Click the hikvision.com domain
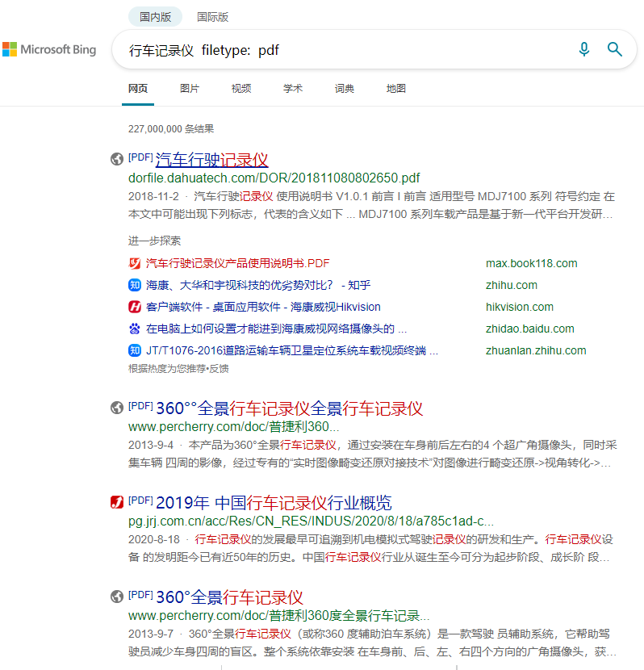Screen dimensions: 644x670 click(519, 307)
